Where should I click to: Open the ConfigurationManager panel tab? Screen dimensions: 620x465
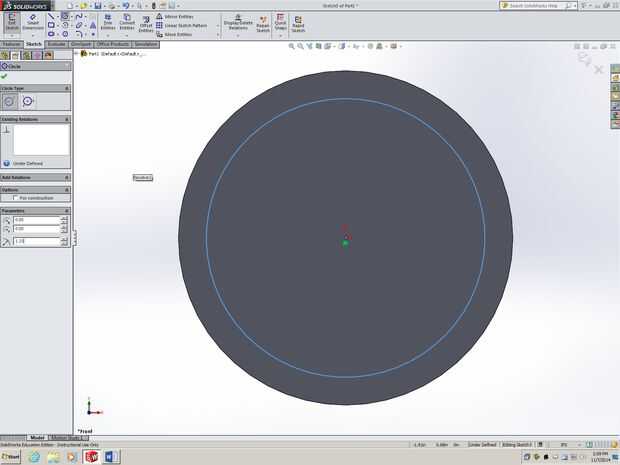click(26, 55)
